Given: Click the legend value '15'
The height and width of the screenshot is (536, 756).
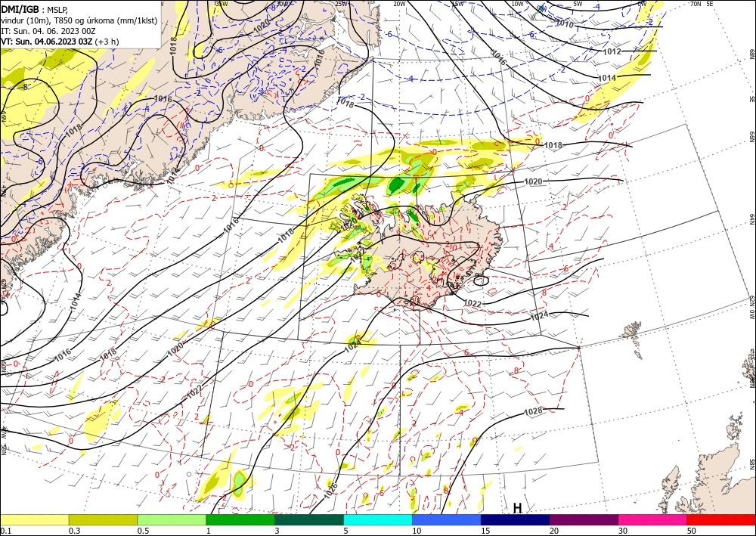Looking at the screenshot, I should coord(485,531).
